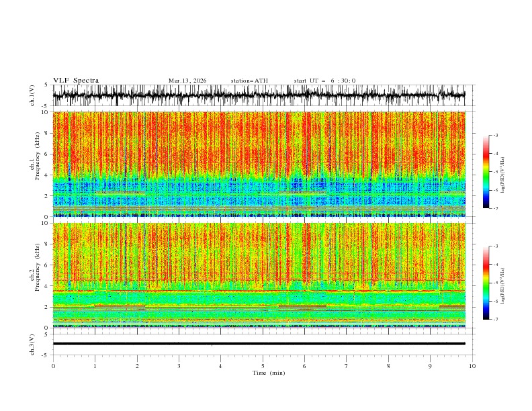Click the "4" tick on the Time axis
Screen dimensions: 532x411
coord(221,366)
